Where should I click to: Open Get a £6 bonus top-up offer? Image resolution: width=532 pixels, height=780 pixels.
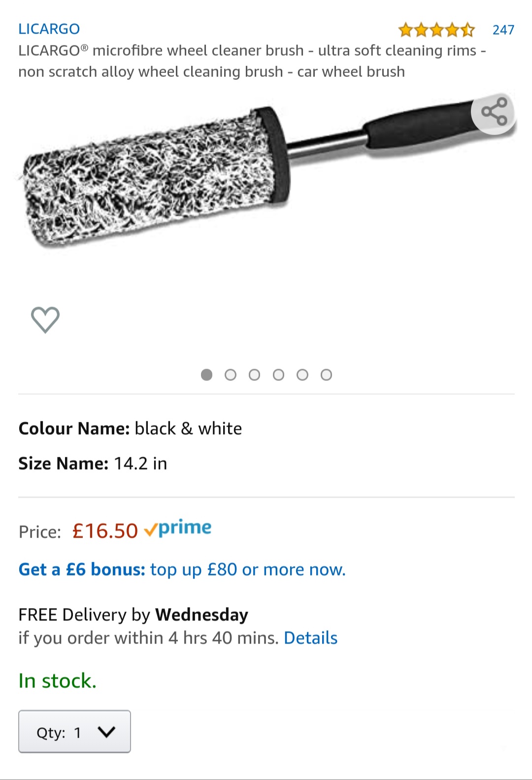click(182, 570)
